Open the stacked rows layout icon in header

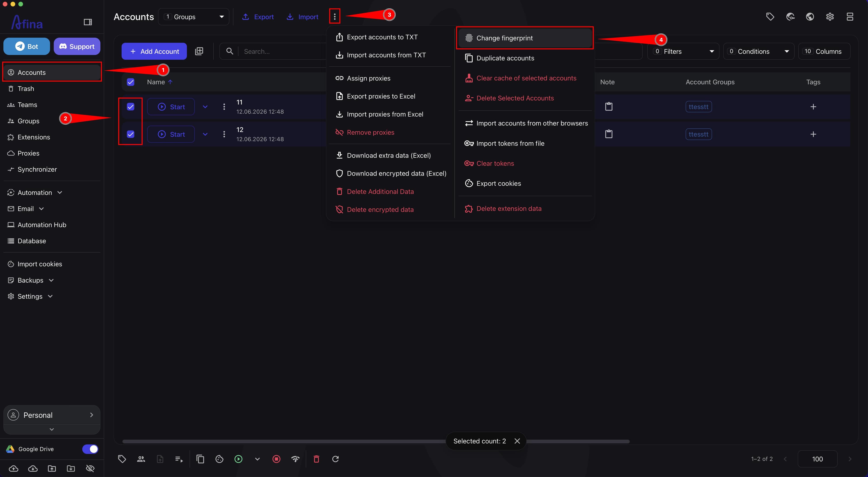coord(850,17)
